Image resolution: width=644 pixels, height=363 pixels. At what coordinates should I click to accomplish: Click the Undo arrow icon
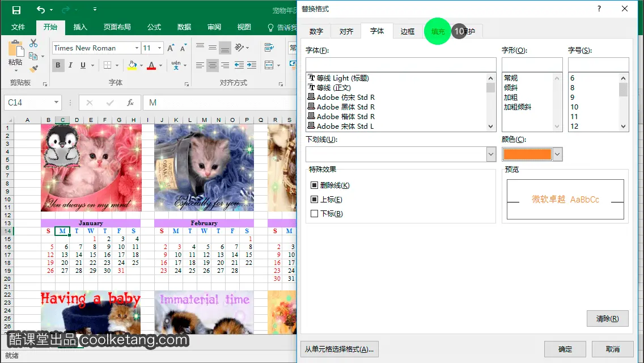40,10
